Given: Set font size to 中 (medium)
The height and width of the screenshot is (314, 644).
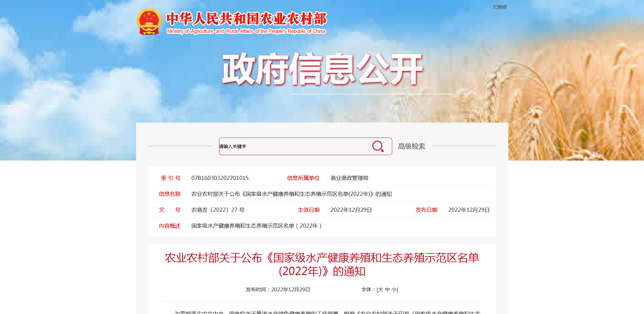Looking at the screenshot, I should click(x=387, y=290).
